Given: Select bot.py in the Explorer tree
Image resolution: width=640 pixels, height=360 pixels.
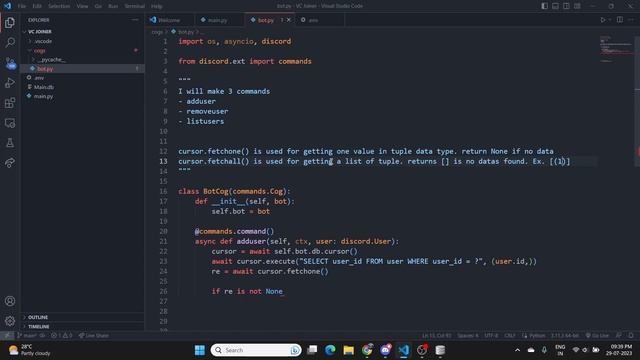Looking at the screenshot, I should point(82,69).
